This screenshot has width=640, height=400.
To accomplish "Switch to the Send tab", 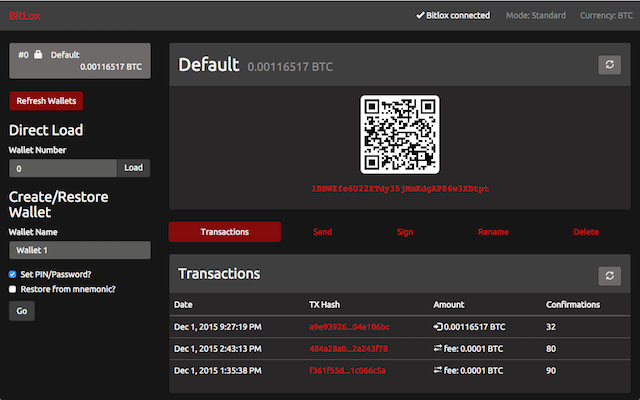I will [322, 232].
